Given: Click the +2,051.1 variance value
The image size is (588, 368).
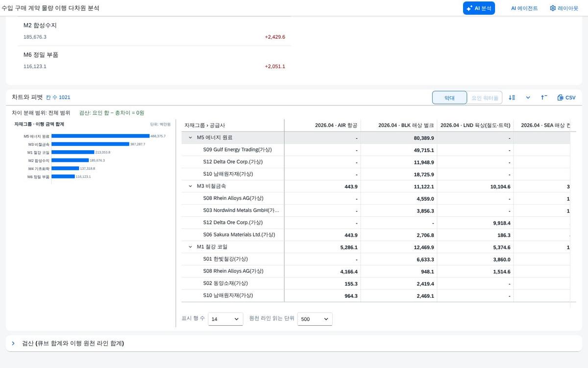Looking at the screenshot, I should pyautogui.click(x=275, y=67).
